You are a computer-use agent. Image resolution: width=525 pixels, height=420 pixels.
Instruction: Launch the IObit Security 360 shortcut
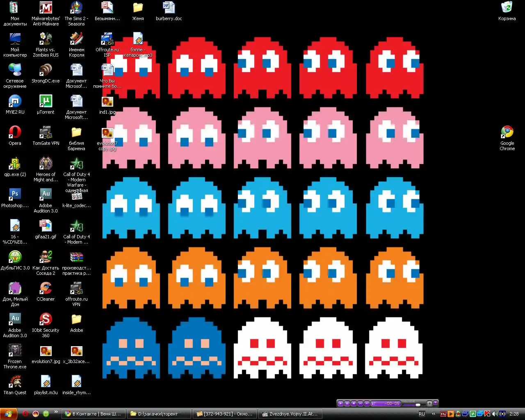[46, 320]
